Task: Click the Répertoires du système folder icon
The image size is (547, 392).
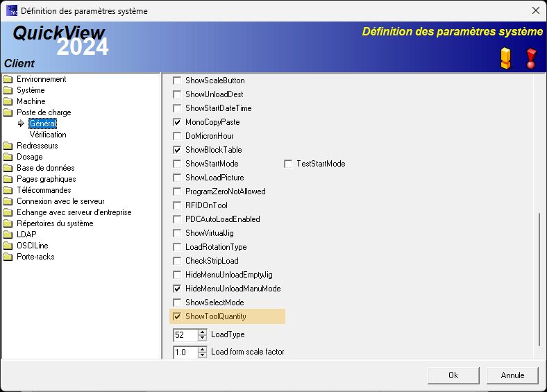Action: tap(8, 223)
